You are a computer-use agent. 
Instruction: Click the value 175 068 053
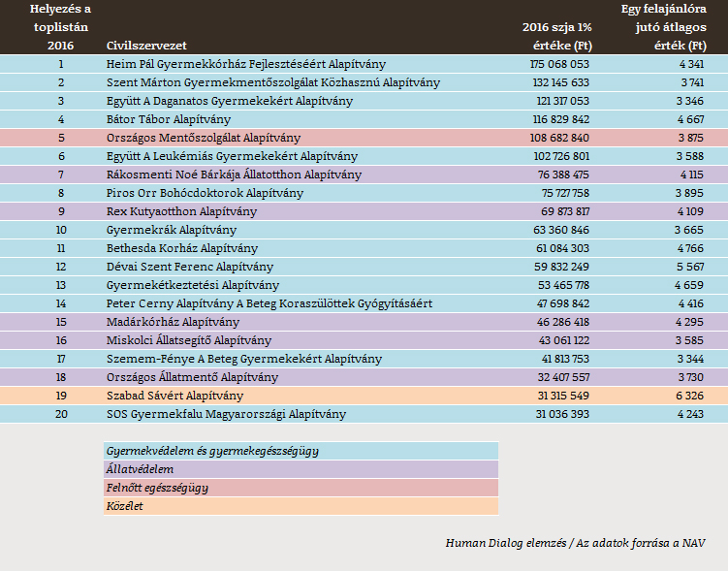[559, 64]
